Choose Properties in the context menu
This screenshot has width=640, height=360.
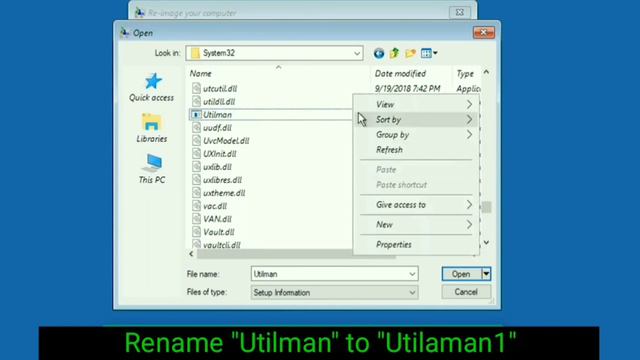coord(416,244)
